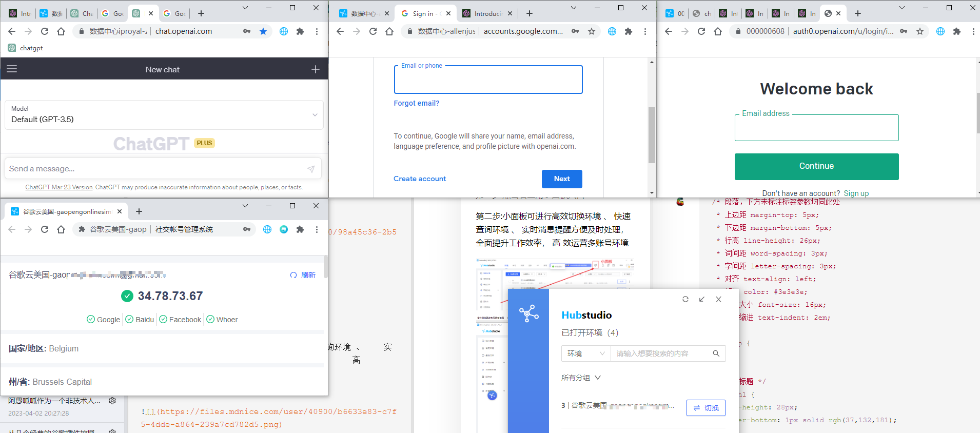Open Chrome menu in the auth0.openai.com window
The width and height of the screenshot is (980, 433).
coord(973,31)
